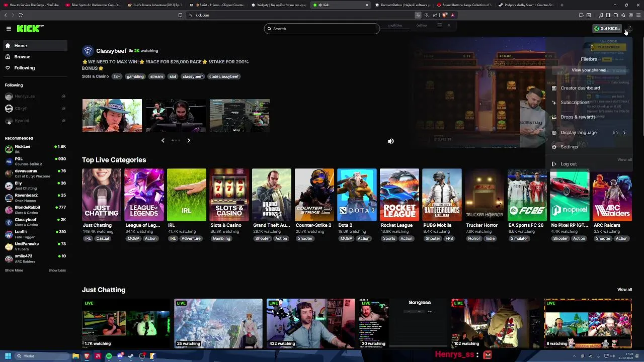Focus the Kick search field
Image resolution: width=644 pixels, height=362 pixels.
coord(321,29)
